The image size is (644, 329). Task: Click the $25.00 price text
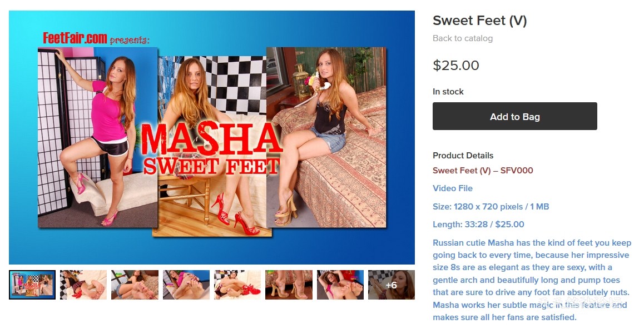click(456, 65)
